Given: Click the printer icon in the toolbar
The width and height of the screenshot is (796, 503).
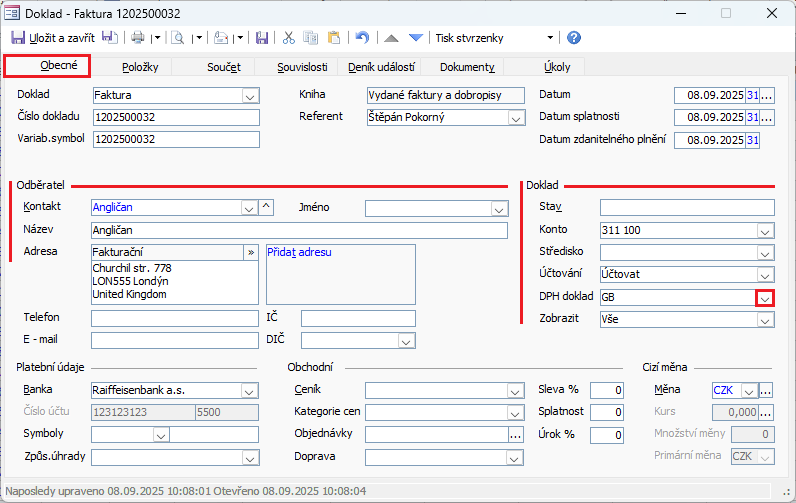Looking at the screenshot, I should pyautogui.click(x=138, y=38).
